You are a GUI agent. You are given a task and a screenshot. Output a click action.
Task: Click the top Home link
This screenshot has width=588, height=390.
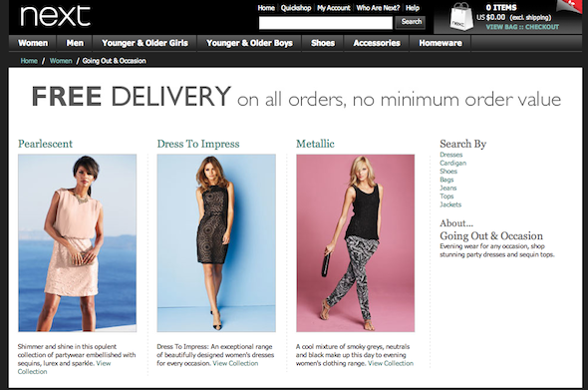coord(266,8)
